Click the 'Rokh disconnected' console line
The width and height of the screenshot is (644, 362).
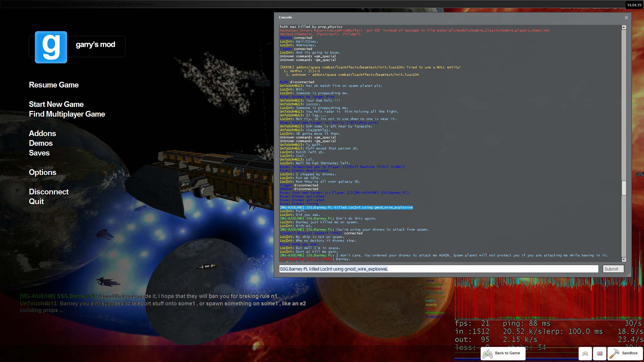297,82
